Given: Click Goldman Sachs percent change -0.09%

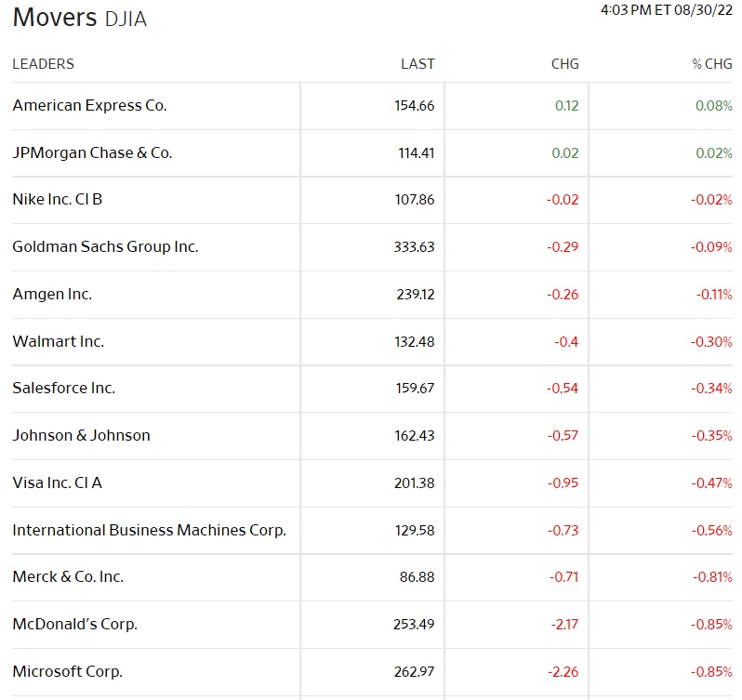Looking at the screenshot, I should point(711,247).
